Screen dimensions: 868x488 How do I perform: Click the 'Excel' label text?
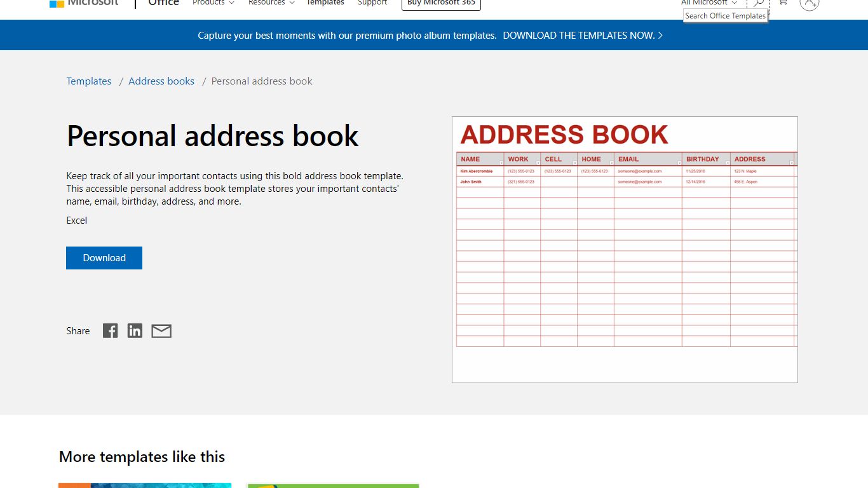click(77, 220)
